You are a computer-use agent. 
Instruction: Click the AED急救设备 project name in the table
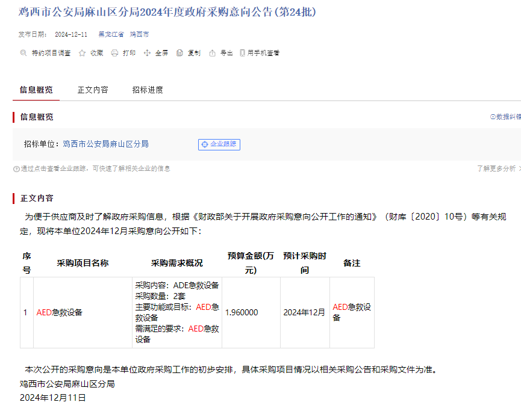60,312
